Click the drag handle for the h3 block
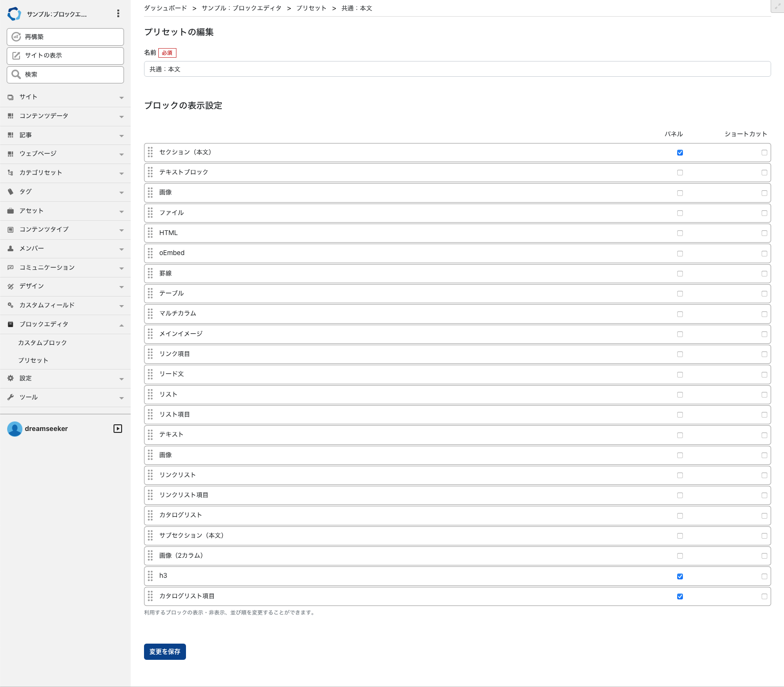This screenshot has width=784, height=687. [x=150, y=575]
